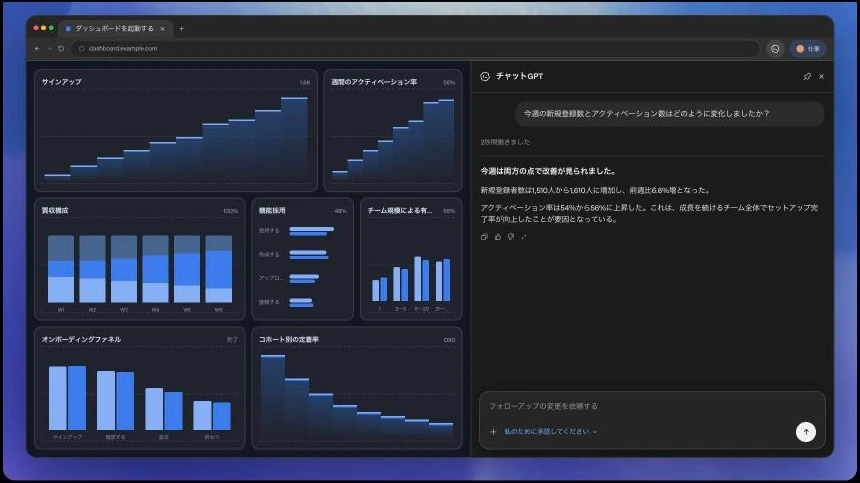Click the share icon below the response
Viewport: 860px width, 483px height.
click(x=524, y=237)
